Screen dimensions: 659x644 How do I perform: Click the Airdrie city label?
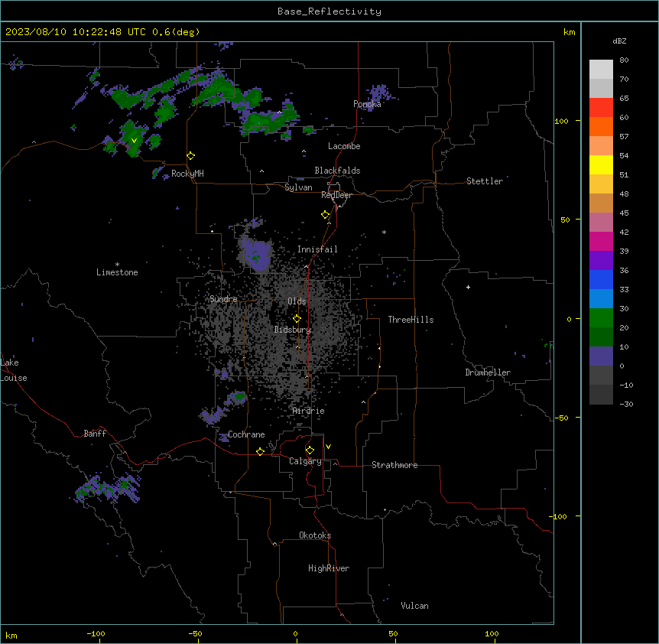click(x=309, y=411)
